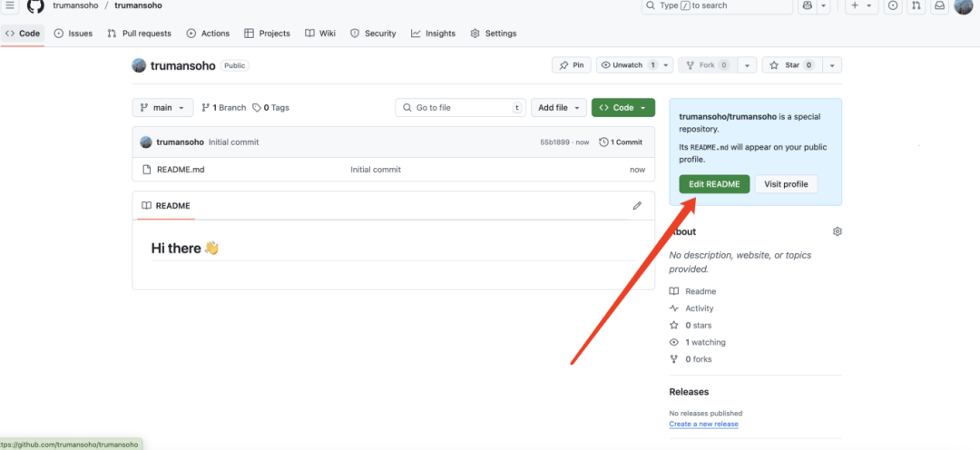Click the Create a new release link
Viewport: 980px width, 450px height.
click(x=703, y=424)
